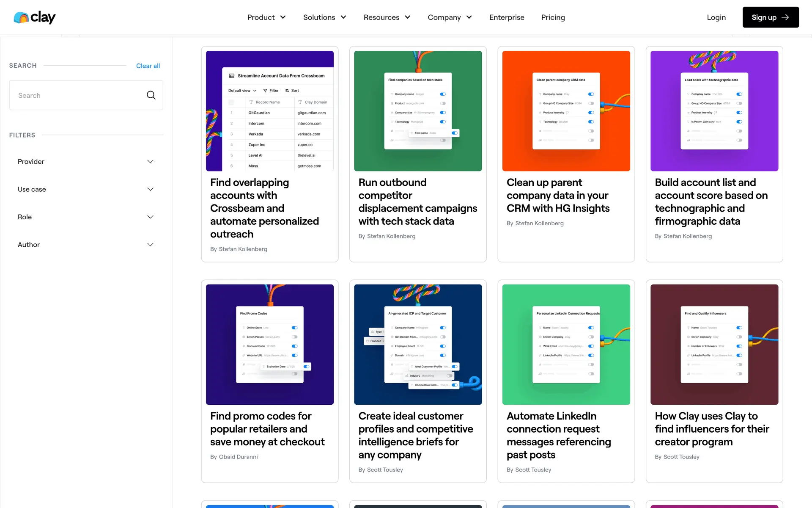
Task: Click the Clay logo icon
Action: click(21, 17)
